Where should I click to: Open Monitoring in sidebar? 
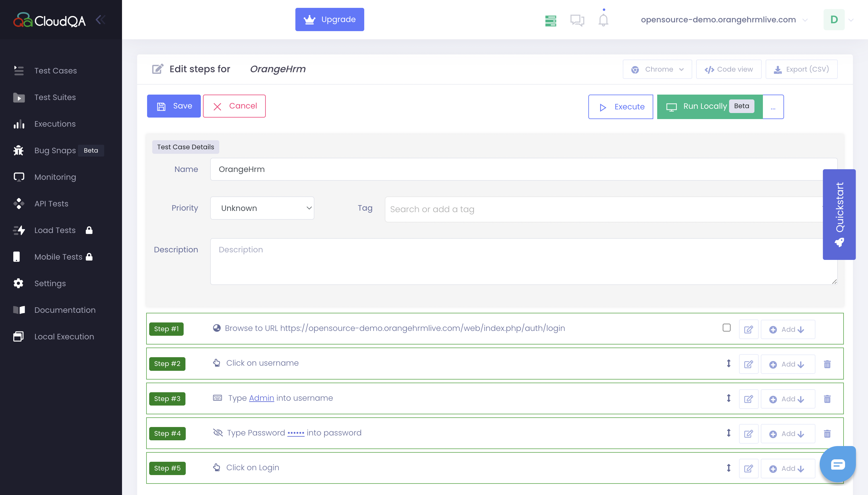[x=55, y=177]
